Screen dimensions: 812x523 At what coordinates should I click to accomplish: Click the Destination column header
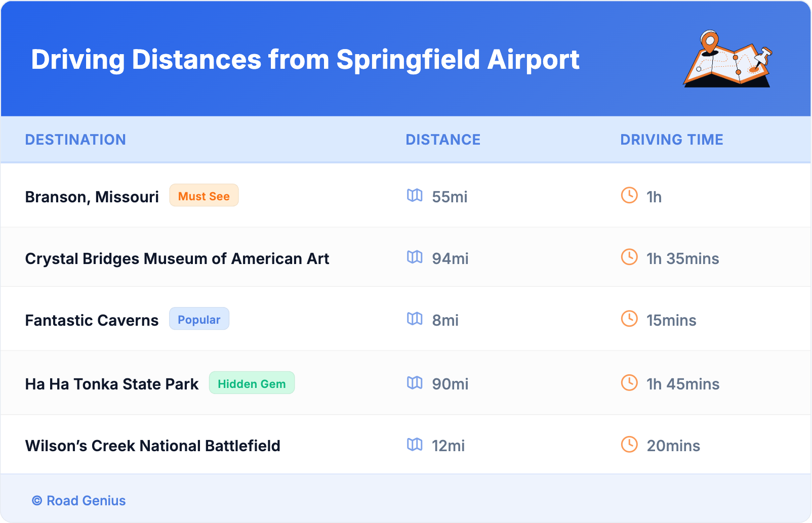[x=75, y=140]
